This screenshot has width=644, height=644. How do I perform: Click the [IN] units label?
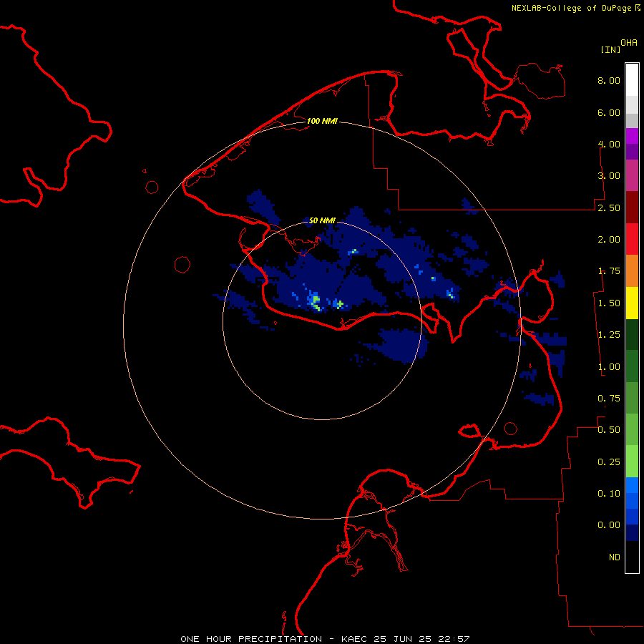point(610,49)
